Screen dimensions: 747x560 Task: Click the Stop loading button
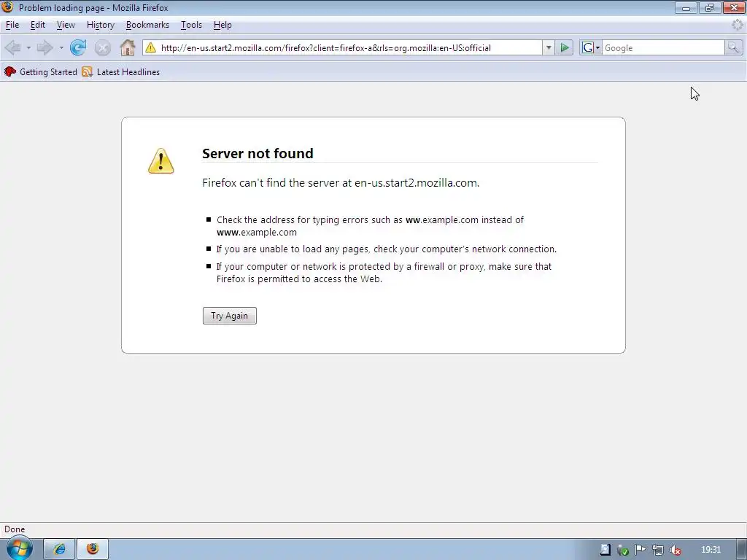(x=102, y=47)
